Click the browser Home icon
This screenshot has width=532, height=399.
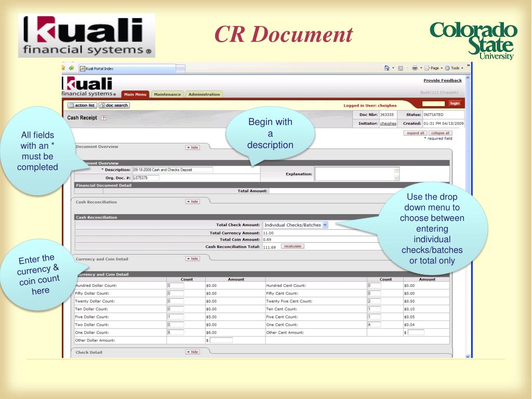click(387, 68)
